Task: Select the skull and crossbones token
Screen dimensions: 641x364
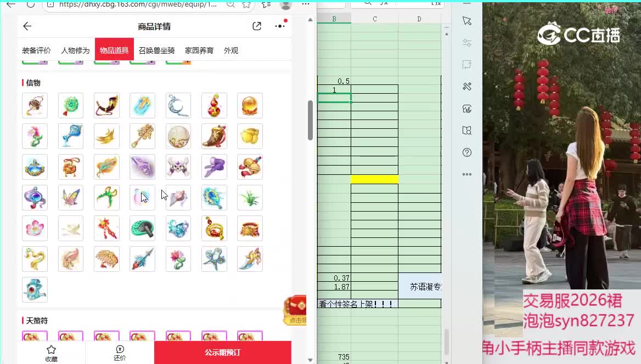Action: [178, 167]
